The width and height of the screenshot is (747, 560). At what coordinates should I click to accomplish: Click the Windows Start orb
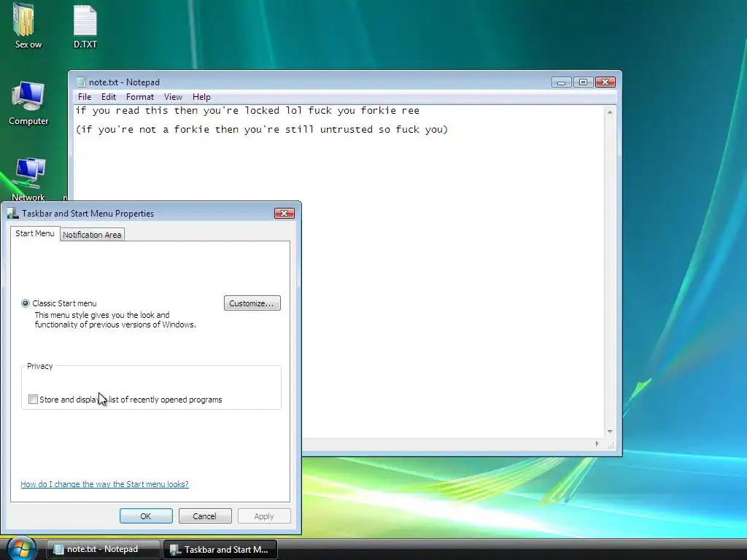click(x=21, y=548)
